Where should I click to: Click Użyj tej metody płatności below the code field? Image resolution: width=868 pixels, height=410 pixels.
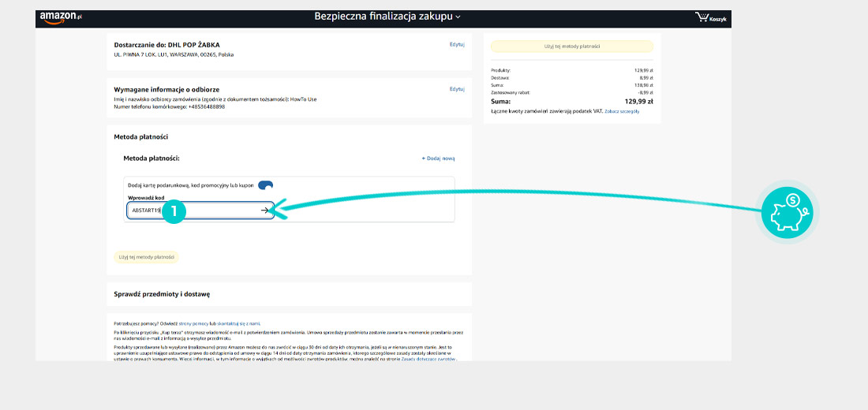[x=146, y=257]
